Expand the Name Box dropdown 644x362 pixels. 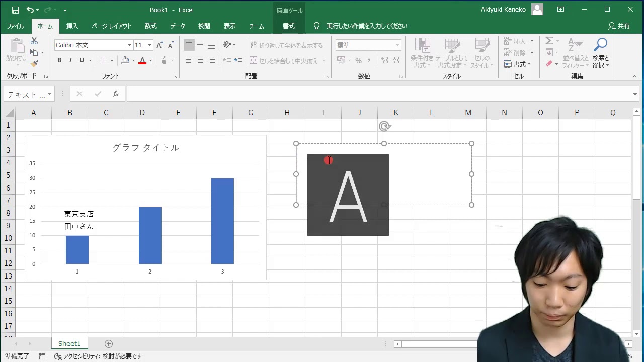pos(49,94)
